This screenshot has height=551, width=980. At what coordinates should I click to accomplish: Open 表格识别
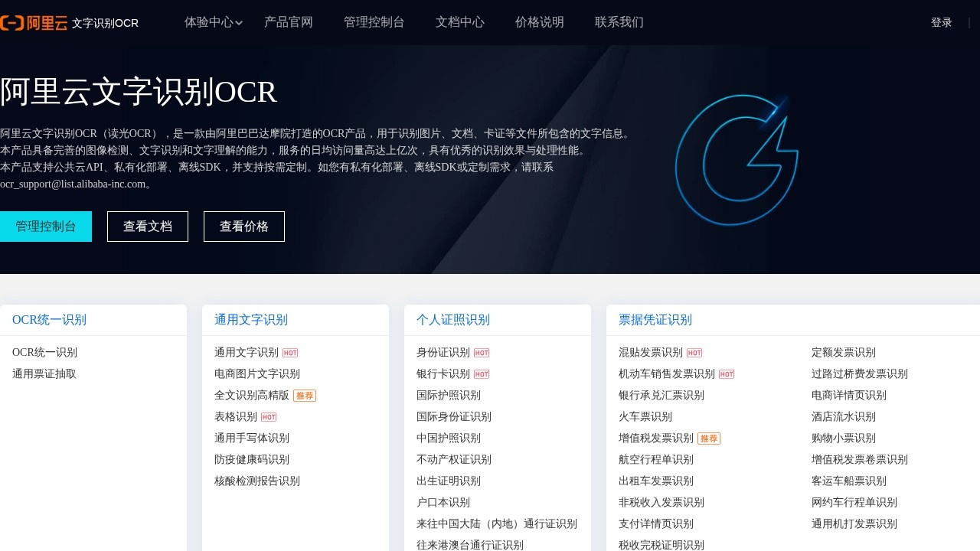tap(236, 417)
